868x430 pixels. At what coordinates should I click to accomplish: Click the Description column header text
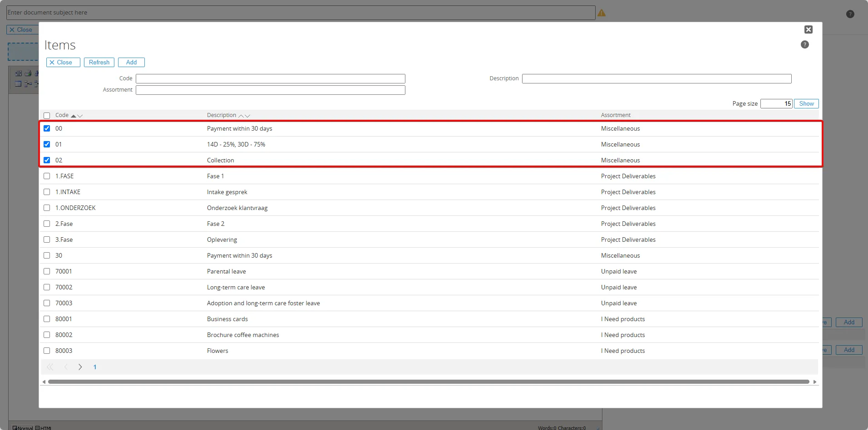tap(222, 115)
